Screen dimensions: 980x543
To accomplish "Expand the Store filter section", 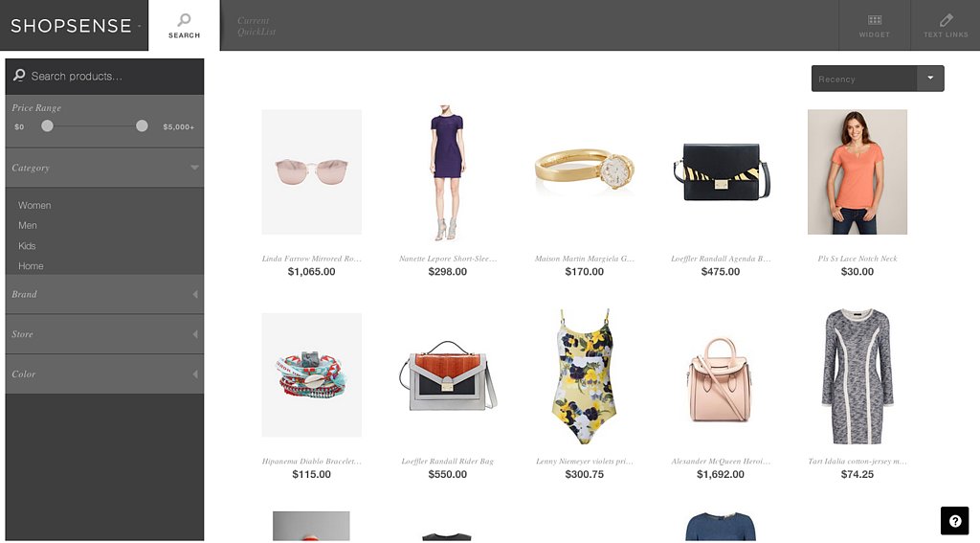I will (x=104, y=334).
